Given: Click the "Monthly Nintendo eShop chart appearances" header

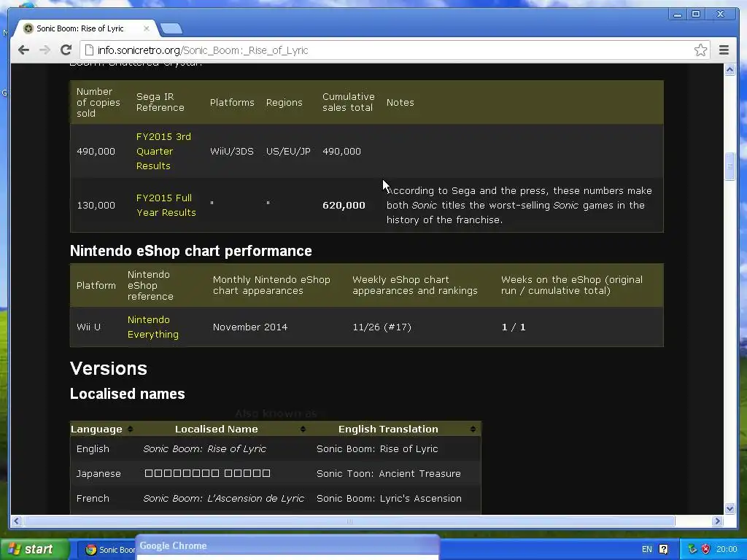Looking at the screenshot, I should 271,285.
